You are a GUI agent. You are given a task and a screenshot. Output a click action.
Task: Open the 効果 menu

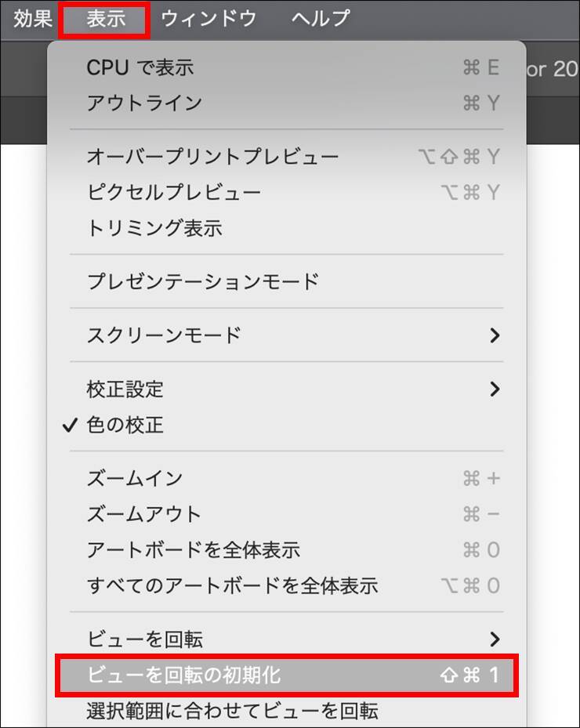(x=32, y=19)
